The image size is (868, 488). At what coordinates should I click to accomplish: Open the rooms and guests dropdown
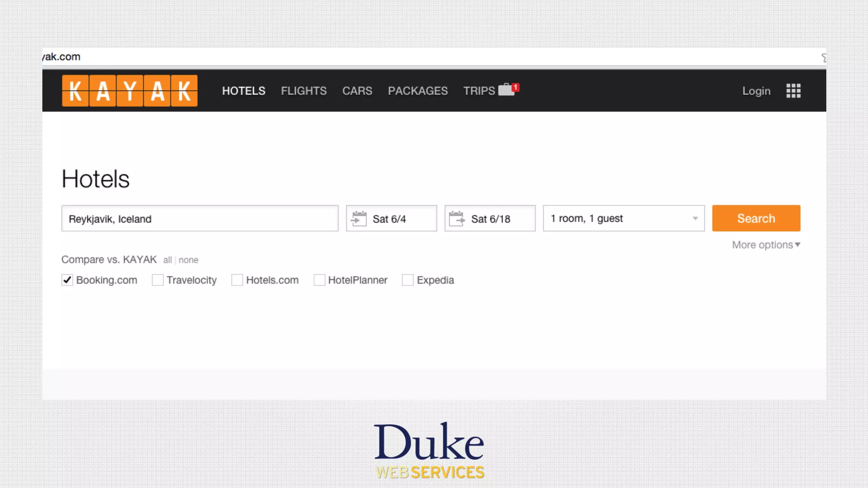pyautogui.click(x=623, y=219)
